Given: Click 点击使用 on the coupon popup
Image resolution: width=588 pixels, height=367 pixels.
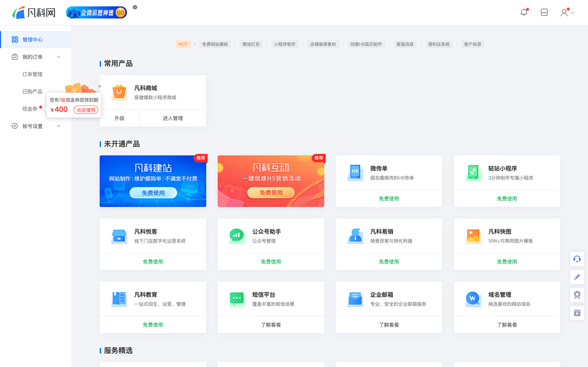Looking at the screenshot, I should click(86, 110).
